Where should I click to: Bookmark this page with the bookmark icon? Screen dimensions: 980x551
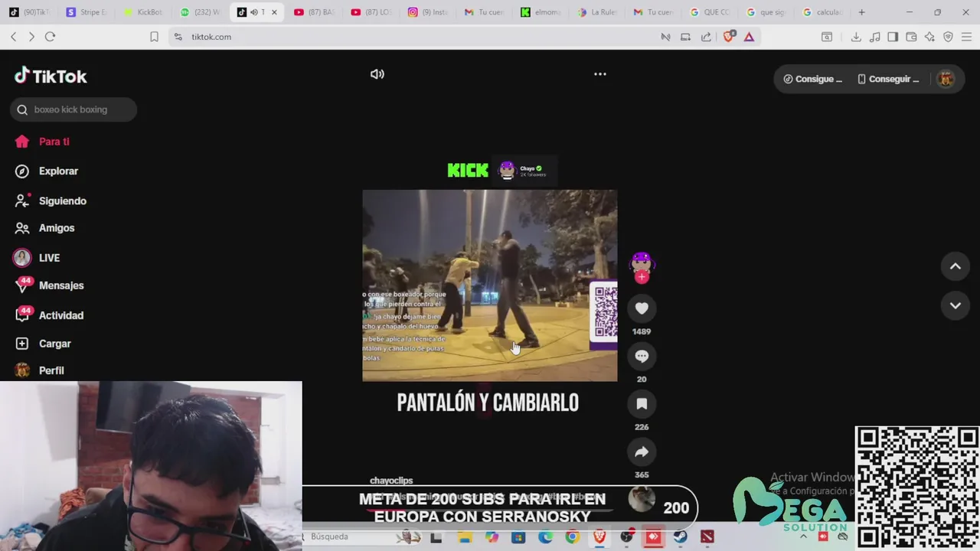[x=154, y=37]
